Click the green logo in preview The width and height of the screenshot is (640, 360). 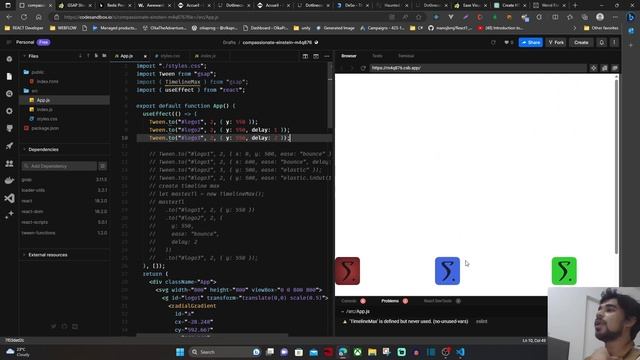tap(564, 271)
